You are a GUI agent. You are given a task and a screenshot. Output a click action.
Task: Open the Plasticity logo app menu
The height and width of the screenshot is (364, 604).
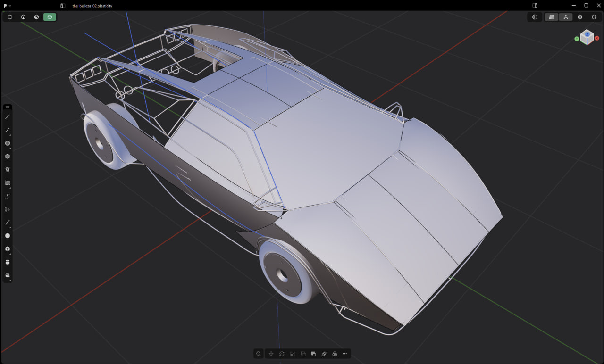pos(6,6)
